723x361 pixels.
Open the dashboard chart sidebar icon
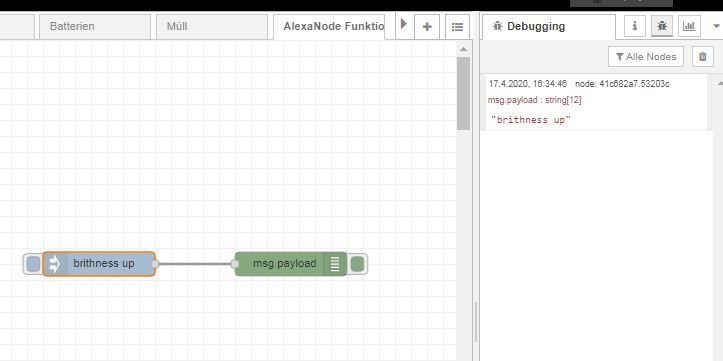[689, 26]
